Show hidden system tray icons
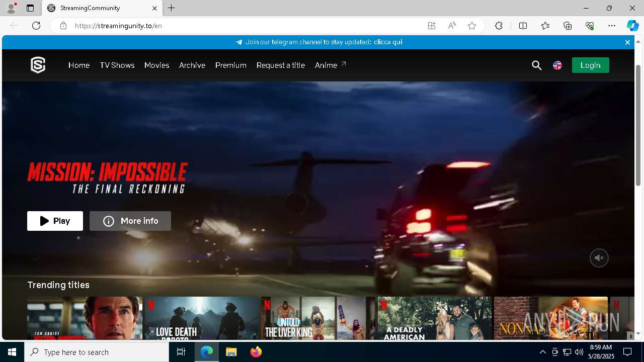This screenshot has width=644, height=362. tap(542, 352)
